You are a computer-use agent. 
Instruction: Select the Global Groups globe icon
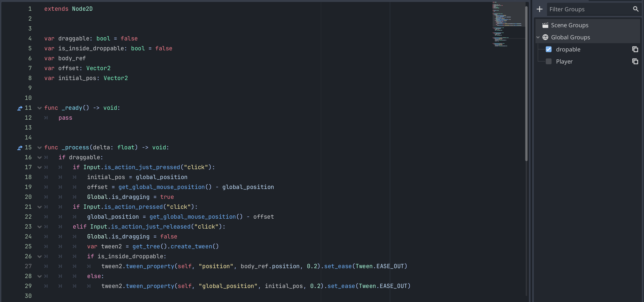click(545, 37)
